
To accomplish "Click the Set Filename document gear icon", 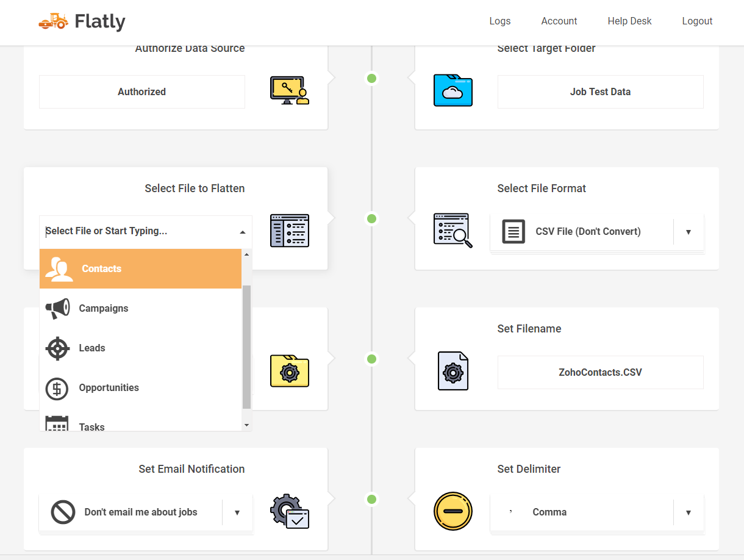I will pyautogui.click(x=452, y=371).
